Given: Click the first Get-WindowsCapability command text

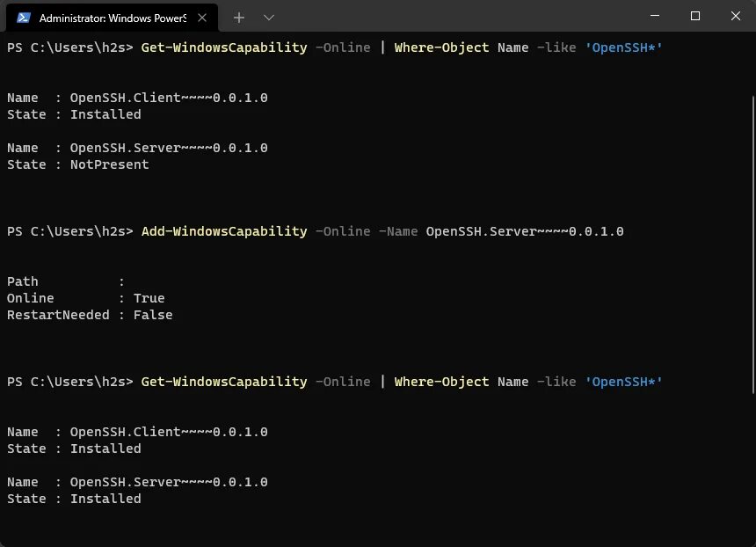Looking at the screenshot, I should tap(223, 47).
